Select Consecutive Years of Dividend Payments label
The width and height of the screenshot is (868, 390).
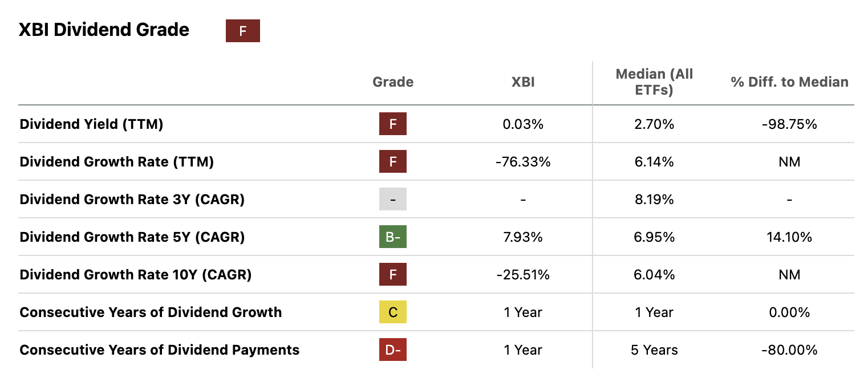pos(159,350)
